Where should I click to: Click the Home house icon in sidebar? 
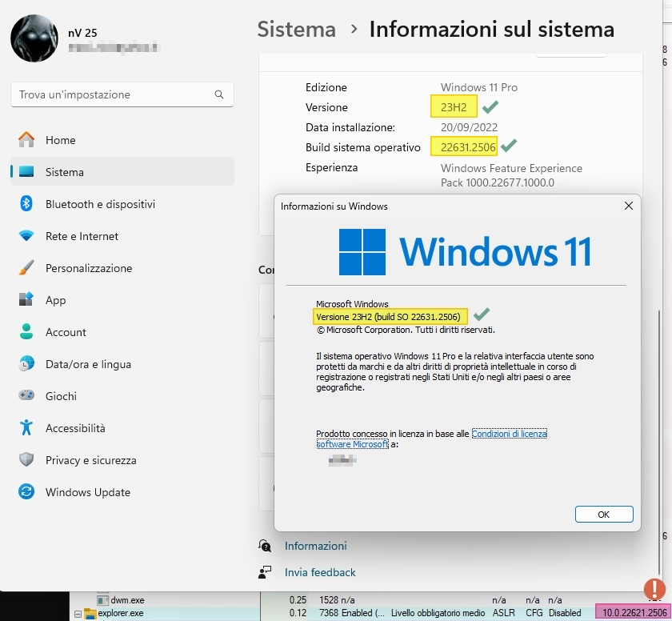[x=26, y=140]
